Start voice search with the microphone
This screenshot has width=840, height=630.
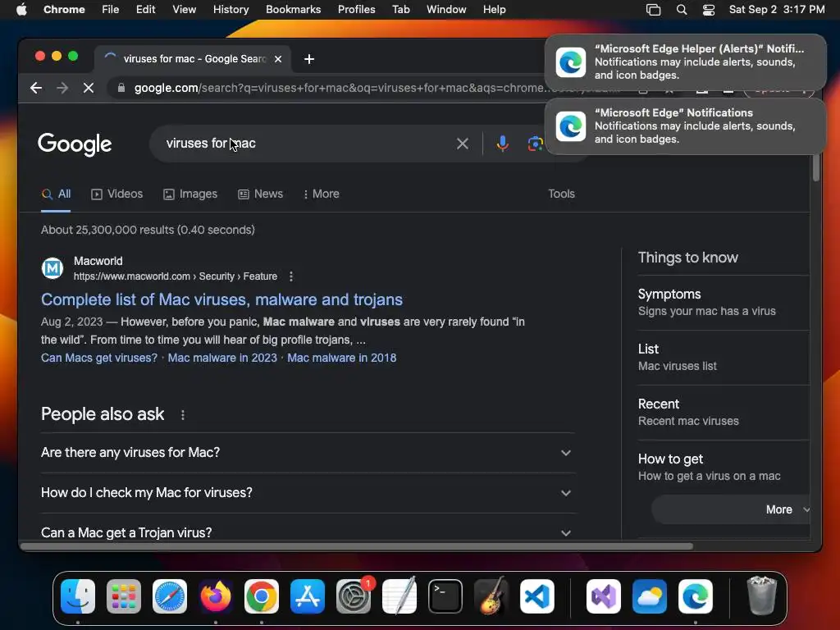[503, 143]
